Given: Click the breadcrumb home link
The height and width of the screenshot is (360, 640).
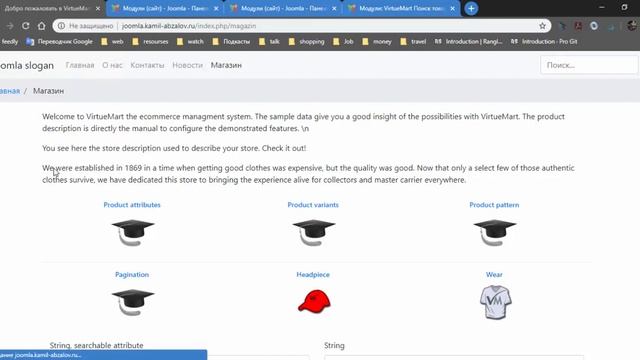Looking at the screenshot, I should point(10,91).
